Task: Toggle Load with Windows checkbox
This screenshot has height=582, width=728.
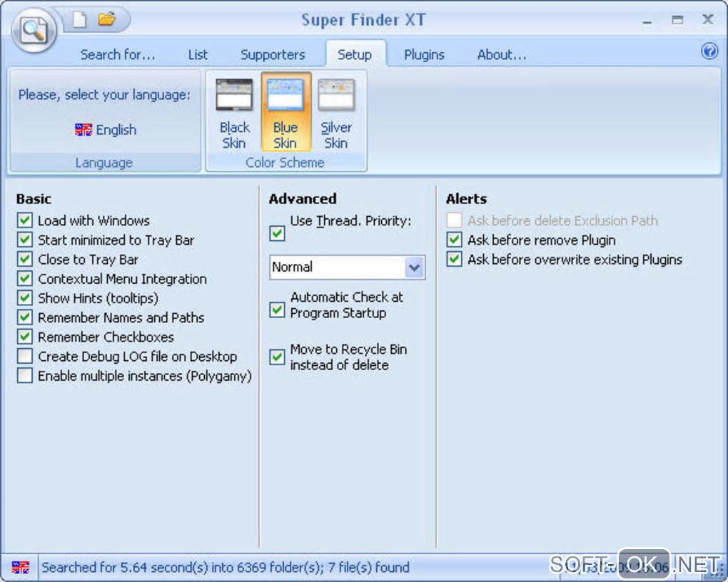Action: [25, 220]
